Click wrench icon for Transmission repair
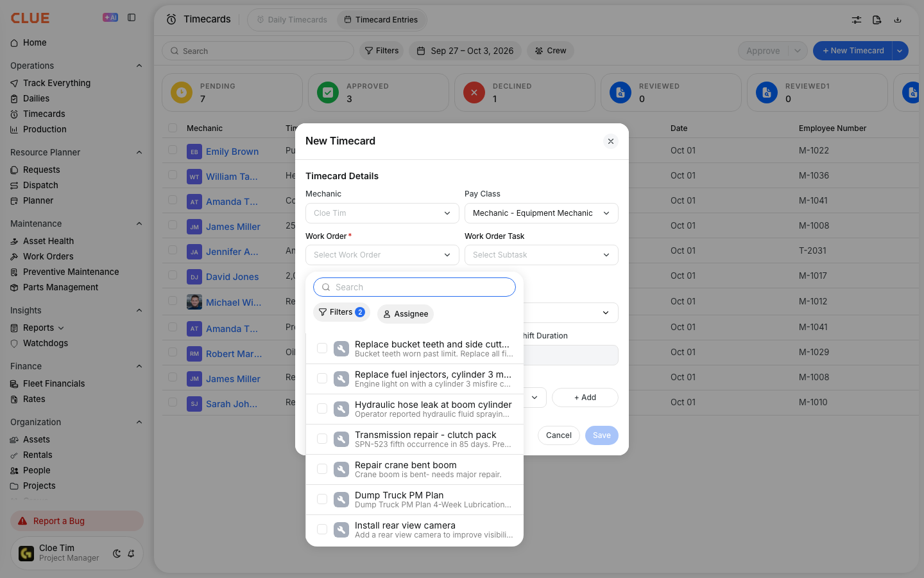 click(341, 439)
